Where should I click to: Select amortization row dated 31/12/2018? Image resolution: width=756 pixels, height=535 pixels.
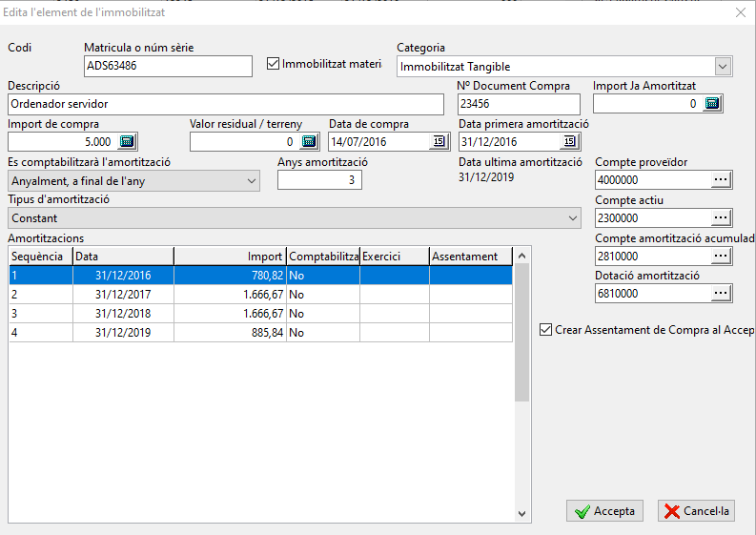pos(260,314)
